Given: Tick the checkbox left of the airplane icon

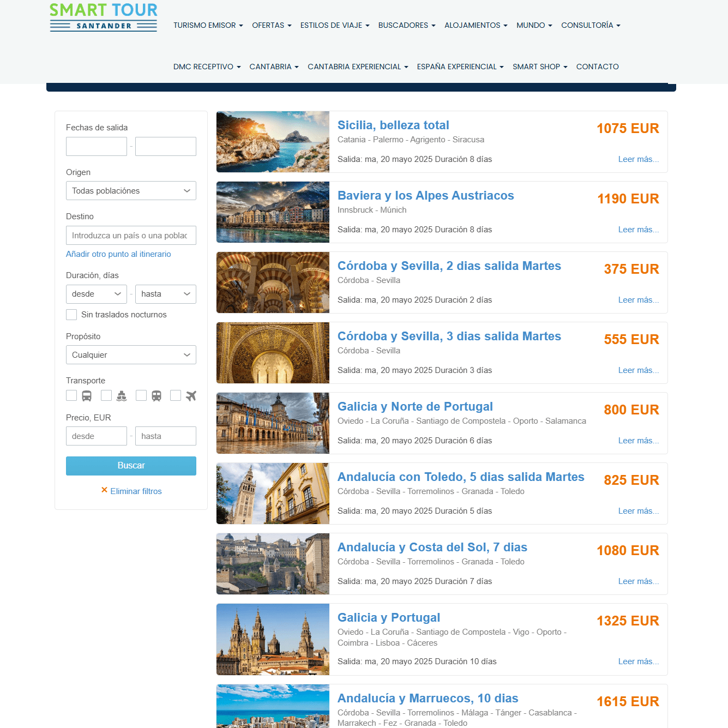Looking at the screenshot, I should click(x=176, y=395).
